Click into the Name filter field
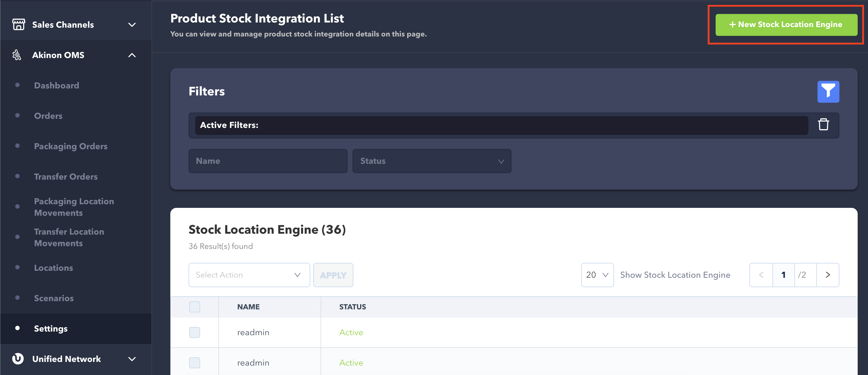868x375 pixels. click(268, 161)
